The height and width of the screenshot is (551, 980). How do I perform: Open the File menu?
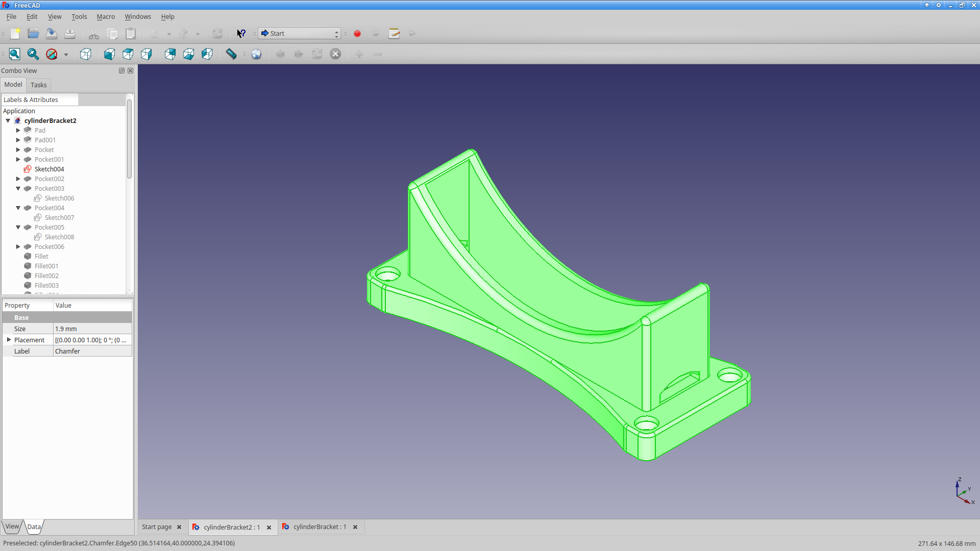(x=11, y=17)
